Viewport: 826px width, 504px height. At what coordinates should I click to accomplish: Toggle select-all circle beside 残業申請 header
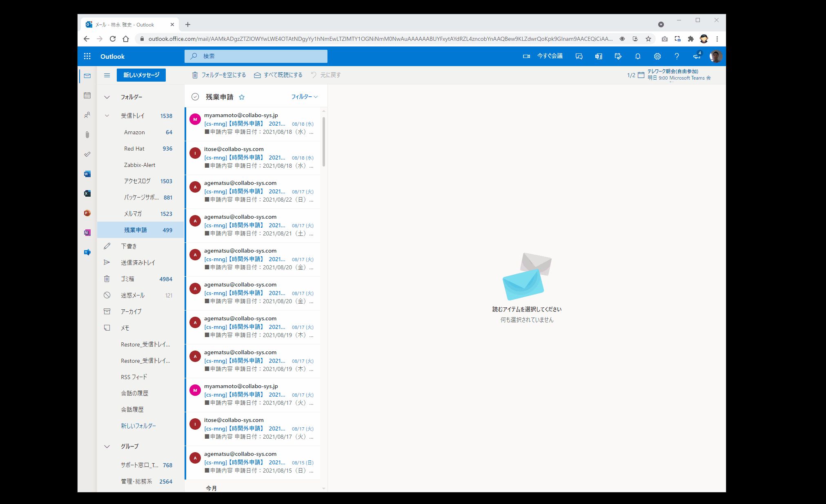click(195, 97)
